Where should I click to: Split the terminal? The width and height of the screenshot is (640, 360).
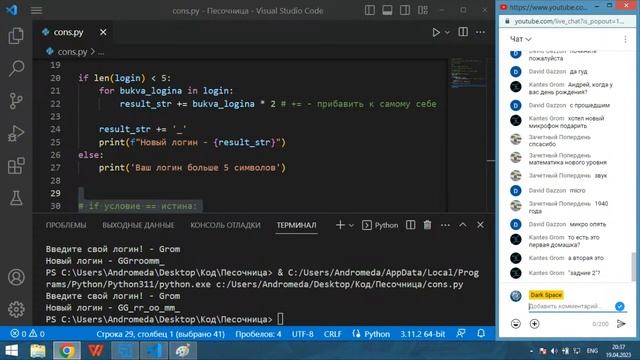pos(411,225)
